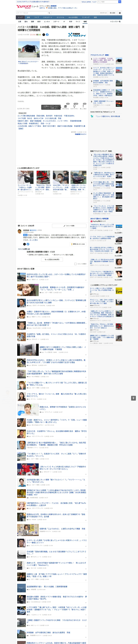The height and width of the screenshot is (644, 138).
Task: Click the news HACK star icon
Action: tap(92, 116)
